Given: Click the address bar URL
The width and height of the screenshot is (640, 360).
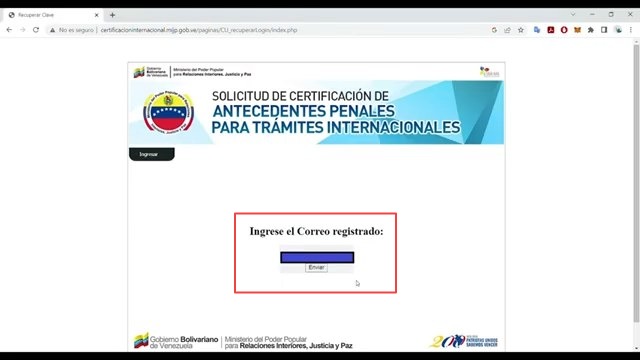Looking at the screenshot, I should click(x=199, y=30).
